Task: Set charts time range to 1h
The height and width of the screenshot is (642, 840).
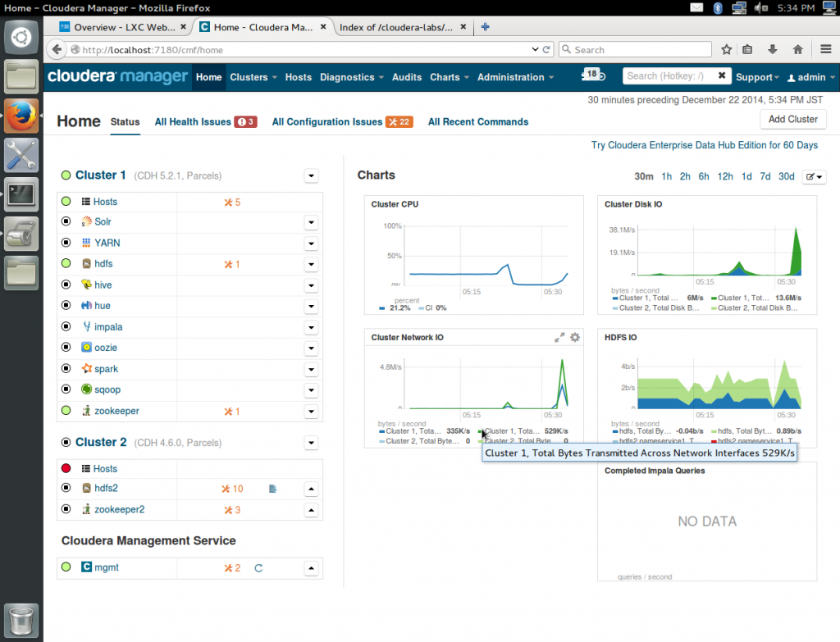Action: point(666,176)
